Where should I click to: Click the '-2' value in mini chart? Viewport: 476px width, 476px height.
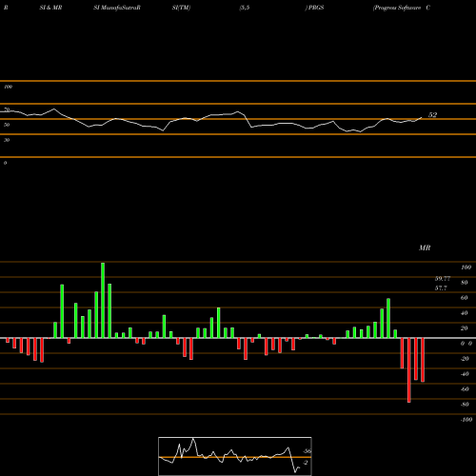click(x=306, y=463)
